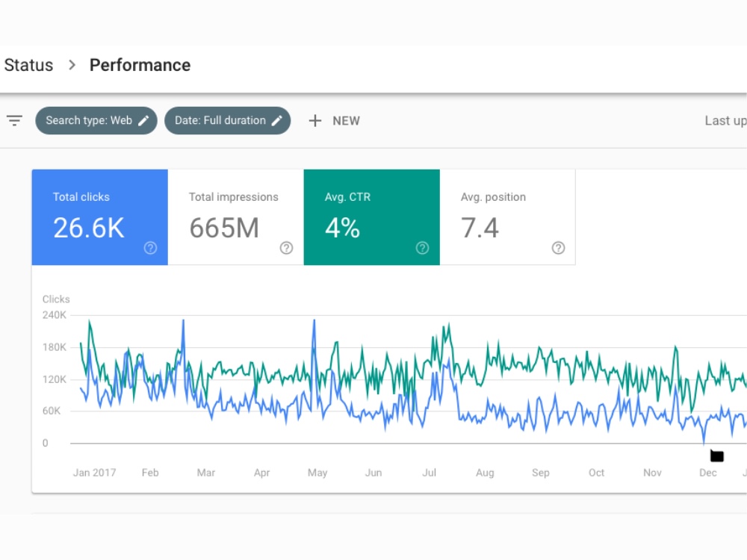Click the 180K axis label
Image resolution: width=747 pixels, height=560 pixels.
coord(55,347)
